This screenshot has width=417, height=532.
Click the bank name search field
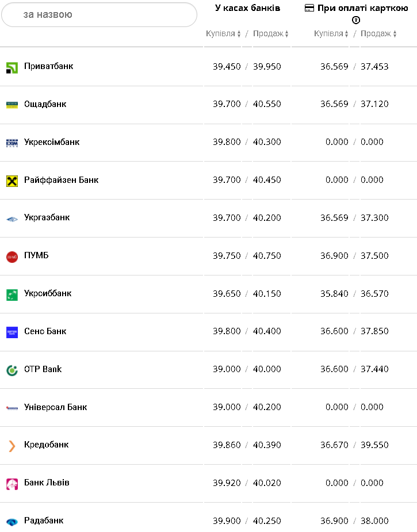point(99,14)
